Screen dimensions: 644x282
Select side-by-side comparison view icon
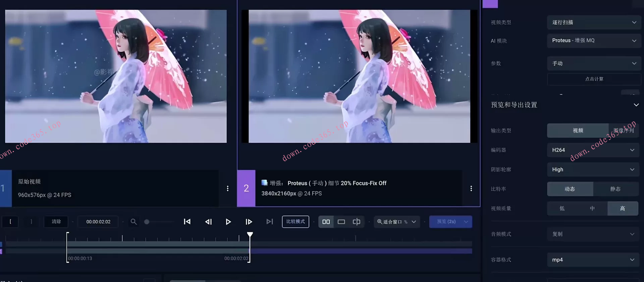tap(326, 222)
